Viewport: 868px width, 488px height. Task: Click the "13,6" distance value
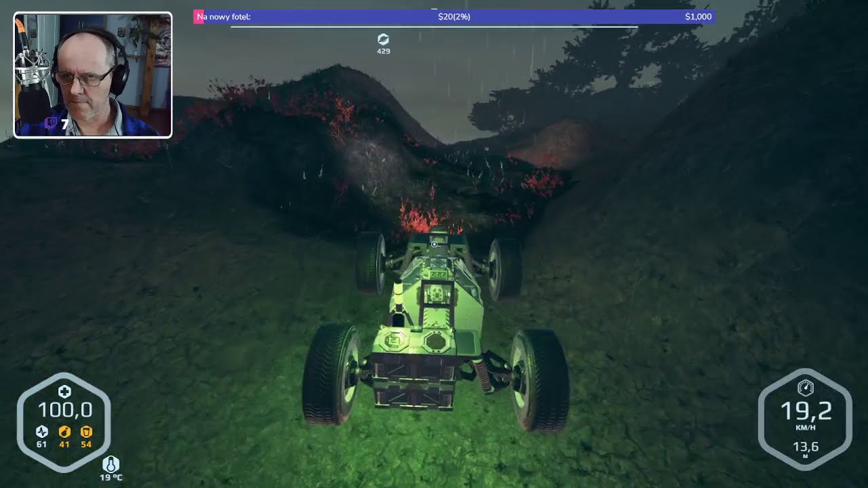[x=806, y=447]
